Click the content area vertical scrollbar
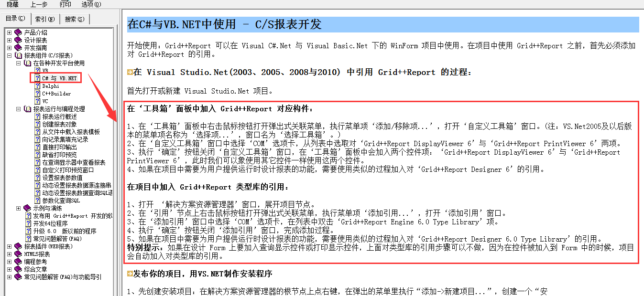 coord(641,143)
